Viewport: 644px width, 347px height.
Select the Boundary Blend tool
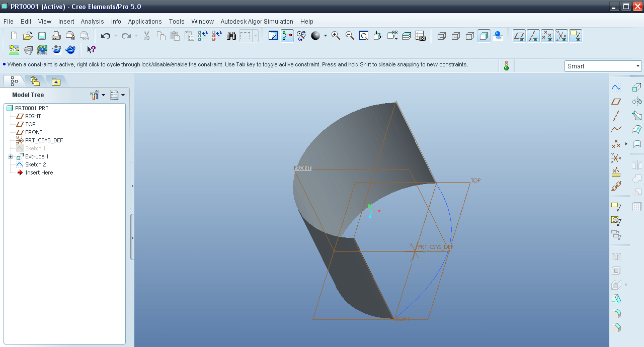(637, 129)
